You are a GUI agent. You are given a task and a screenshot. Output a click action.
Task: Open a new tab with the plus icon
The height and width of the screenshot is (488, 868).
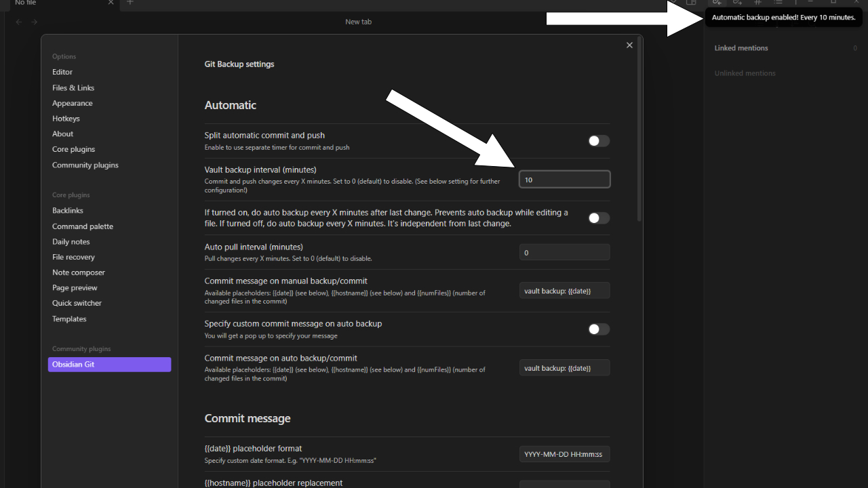tap(130, 3)
